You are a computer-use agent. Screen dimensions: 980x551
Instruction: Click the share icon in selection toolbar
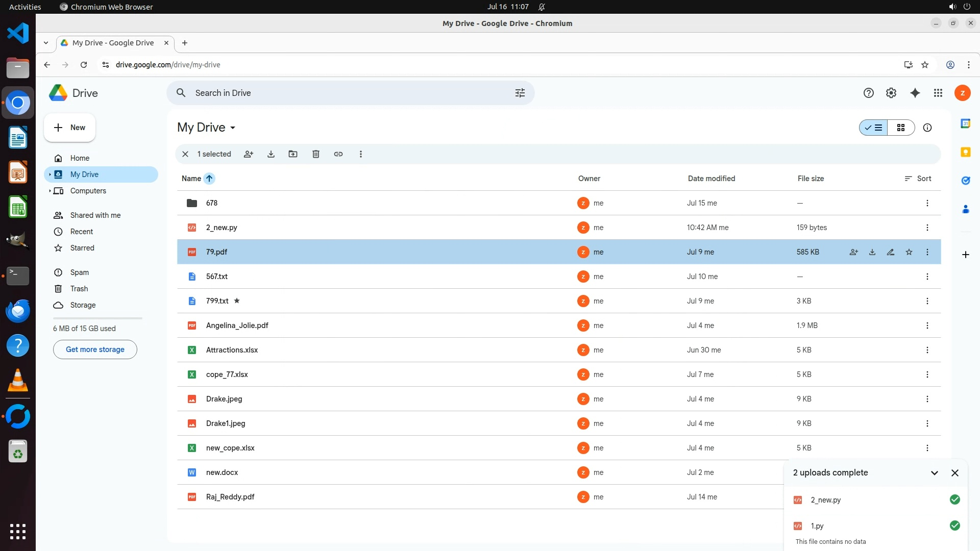[249, 154]
